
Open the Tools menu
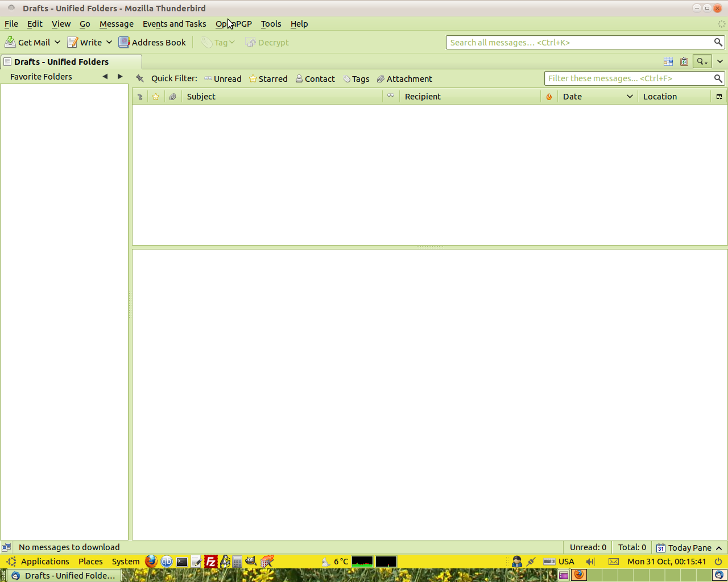[x=271, y=24]
